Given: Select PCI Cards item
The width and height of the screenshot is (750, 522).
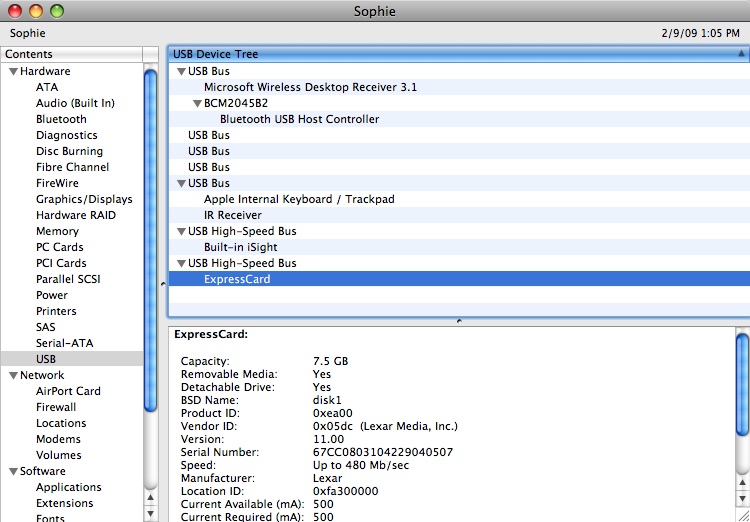Looking at the screenshot, I should [61, 264].
